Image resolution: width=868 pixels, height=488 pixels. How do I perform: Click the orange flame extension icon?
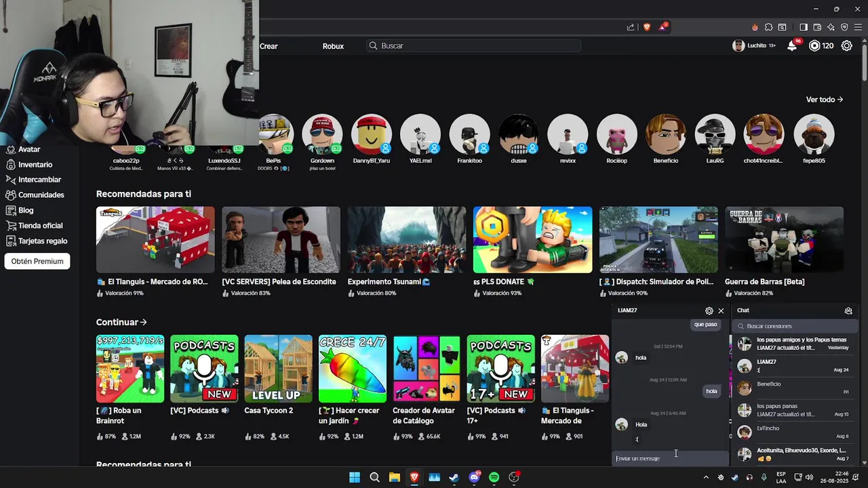click(755, 27)
